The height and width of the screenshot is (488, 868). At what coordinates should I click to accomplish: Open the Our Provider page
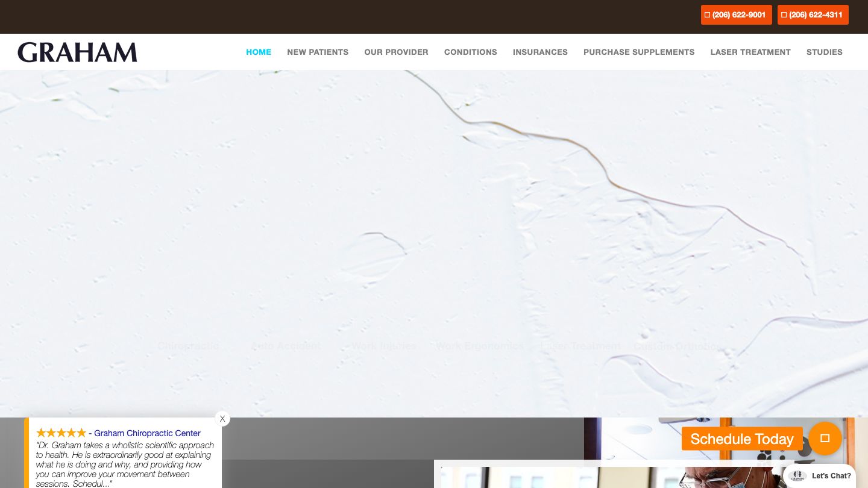(x=396, y=52)
